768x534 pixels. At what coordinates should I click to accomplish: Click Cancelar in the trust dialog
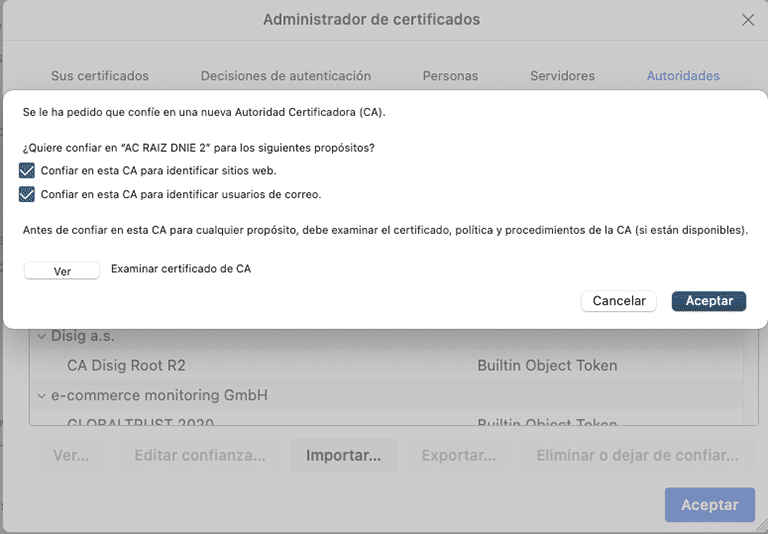pyautogui.click(x=619, y=301)
